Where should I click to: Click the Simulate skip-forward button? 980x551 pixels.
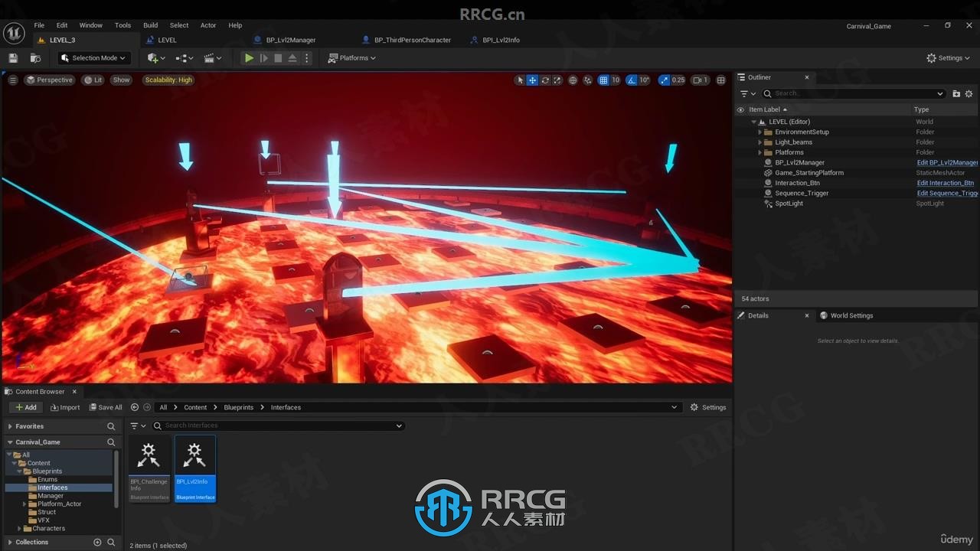263,58
